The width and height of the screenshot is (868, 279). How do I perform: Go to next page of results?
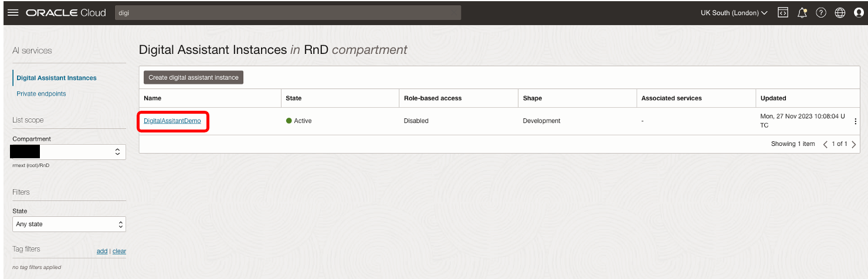853,144
